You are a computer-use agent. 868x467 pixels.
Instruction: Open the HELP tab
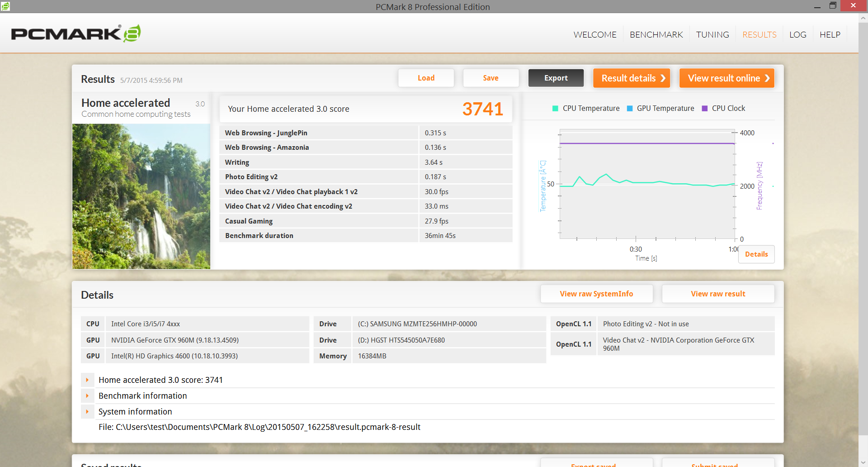(x=830, y=35)
